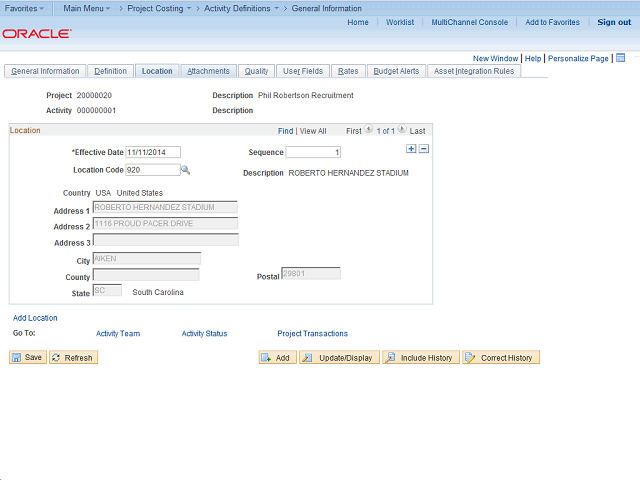Viewport: 640px width, 480px height.
Task: Click the United States country name
Action: coord(140,193)
